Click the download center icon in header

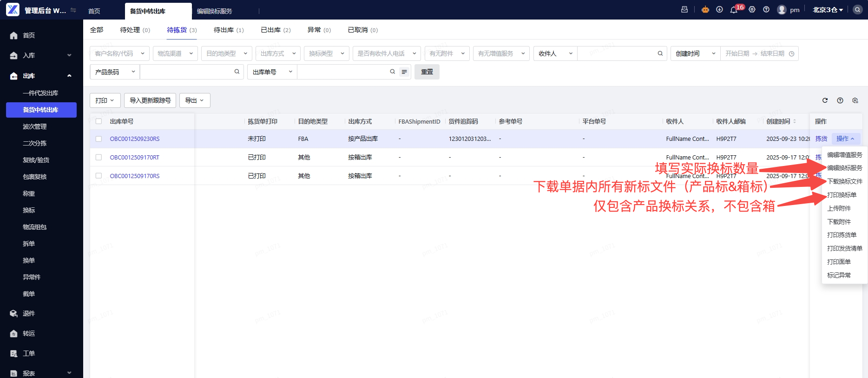(x=719, y=10)
